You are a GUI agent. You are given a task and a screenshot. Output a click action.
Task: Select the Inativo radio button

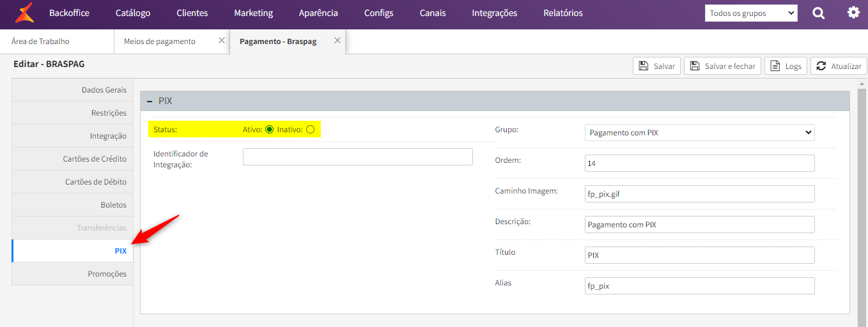[310, 129]
